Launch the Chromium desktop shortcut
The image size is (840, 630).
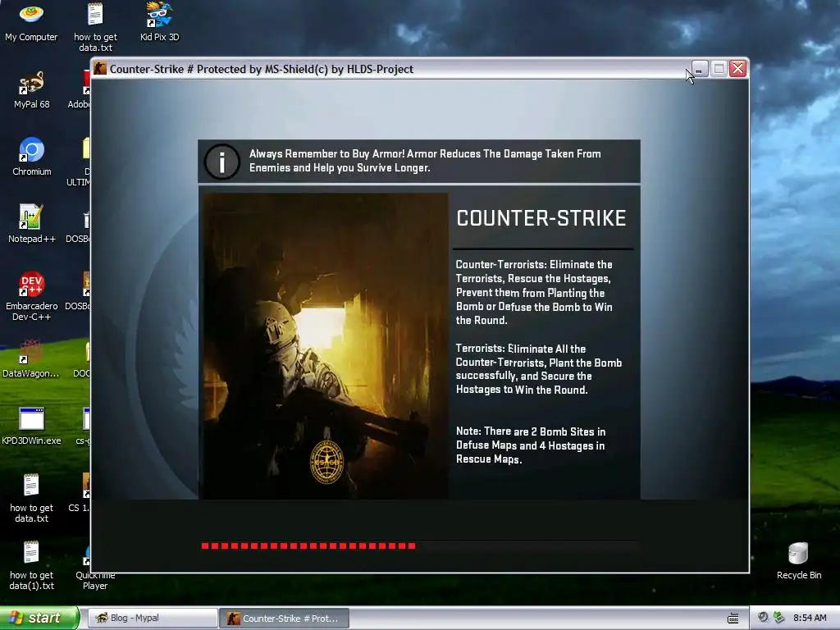coord(32,157)
